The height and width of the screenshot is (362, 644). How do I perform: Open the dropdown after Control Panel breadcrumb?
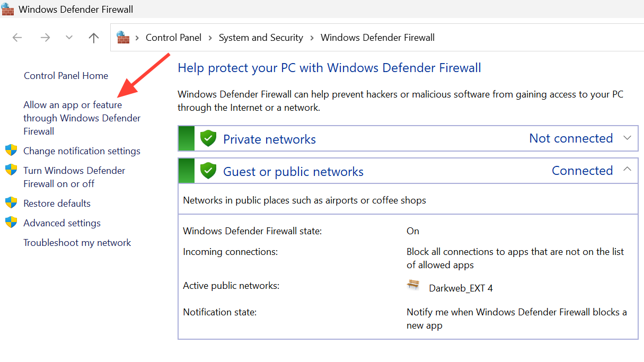(x=210, y=38)
